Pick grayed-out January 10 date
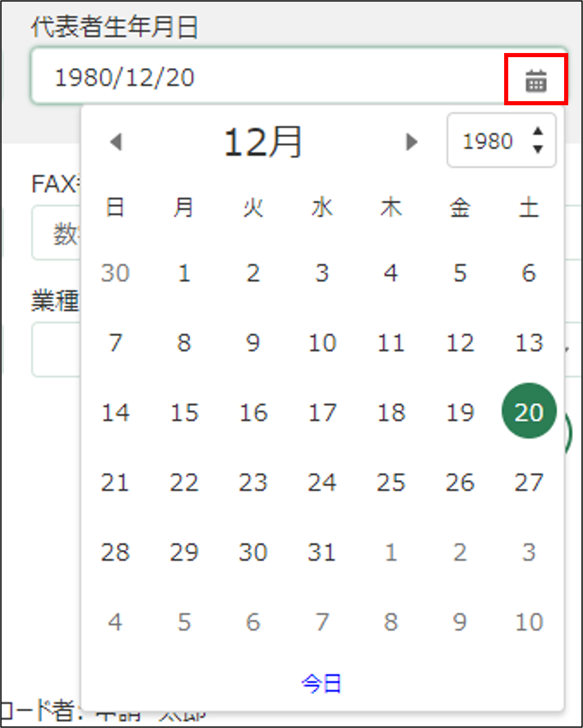 point(529,622)
